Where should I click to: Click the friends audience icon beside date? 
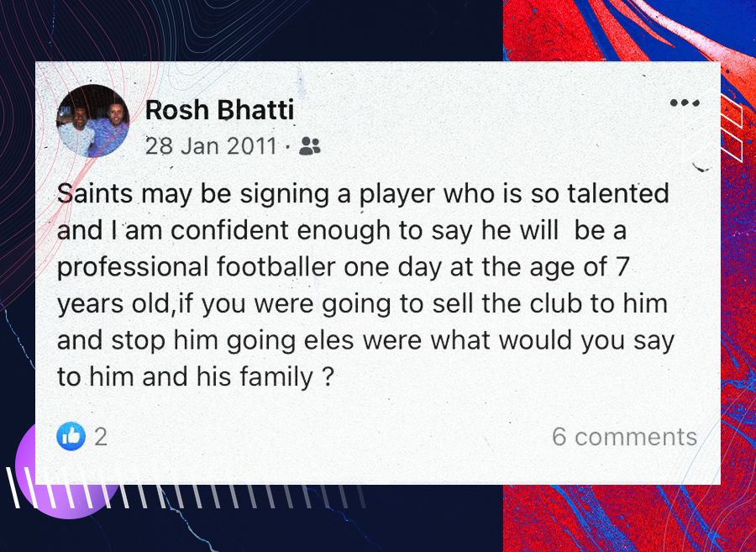click(310, 146)
